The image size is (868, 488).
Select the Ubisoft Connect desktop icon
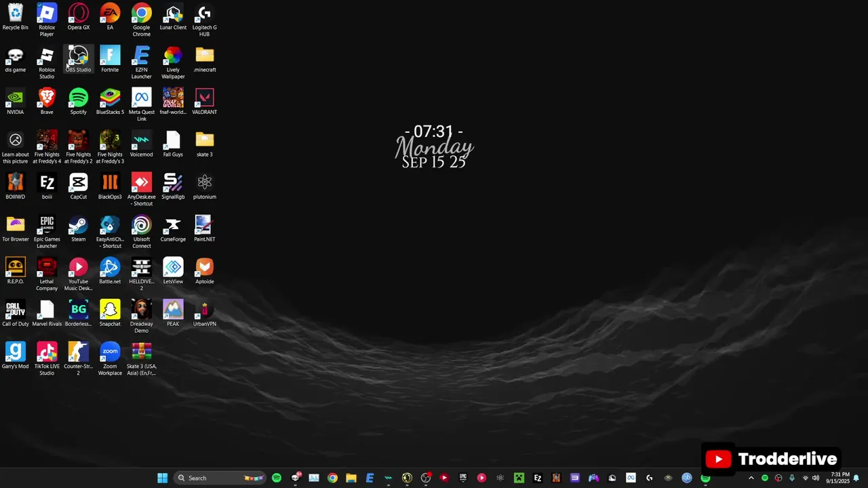[x=141, y=232]
